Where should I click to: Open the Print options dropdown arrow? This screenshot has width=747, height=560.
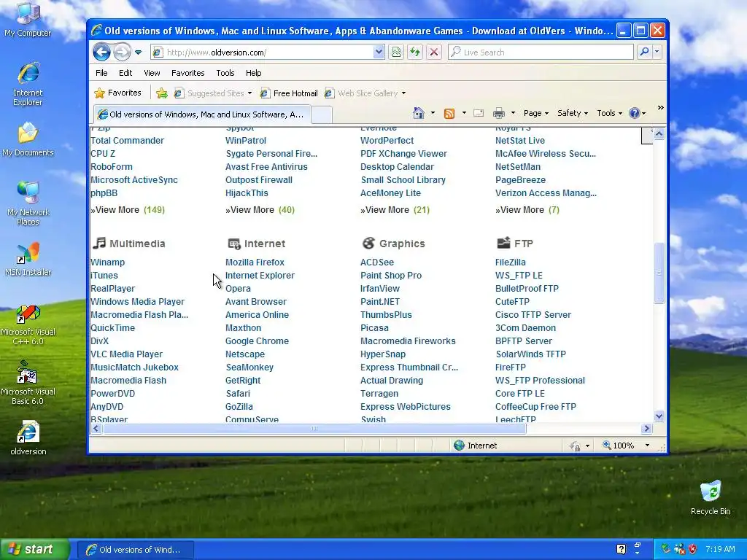[513, 113]
